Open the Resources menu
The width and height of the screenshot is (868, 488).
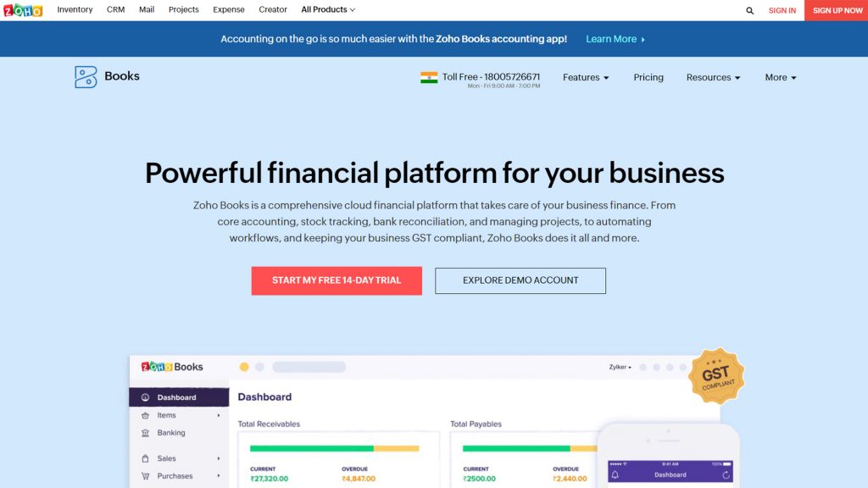(x=712, y=77)
